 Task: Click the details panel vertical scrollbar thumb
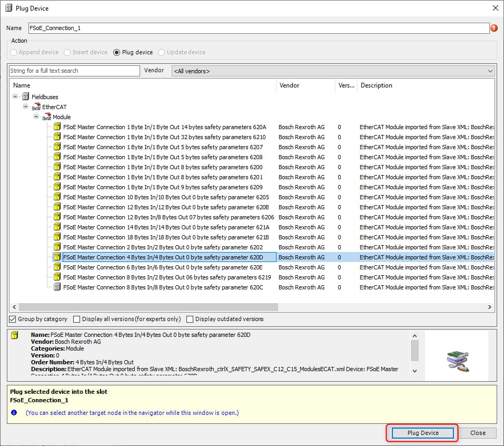(414, 351)
